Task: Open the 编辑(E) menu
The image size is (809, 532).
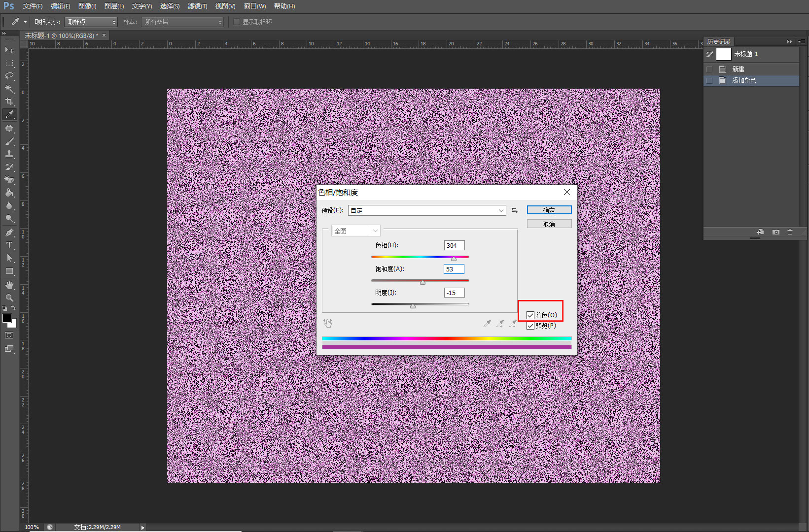Action: pyautogui.click(x=60, y=6)
